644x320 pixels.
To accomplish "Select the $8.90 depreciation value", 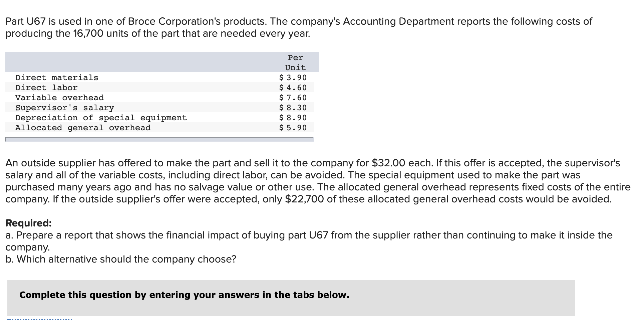I will coord(293,118).
